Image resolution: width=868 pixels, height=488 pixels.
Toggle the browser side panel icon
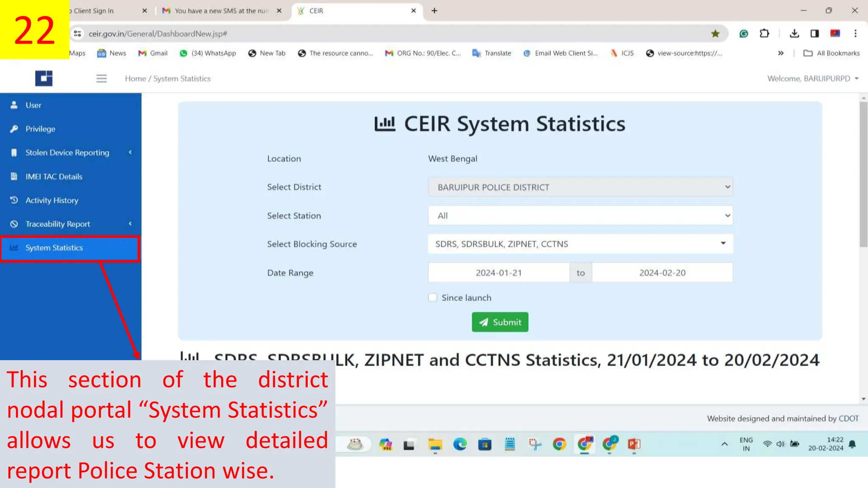tap(814, 33)
